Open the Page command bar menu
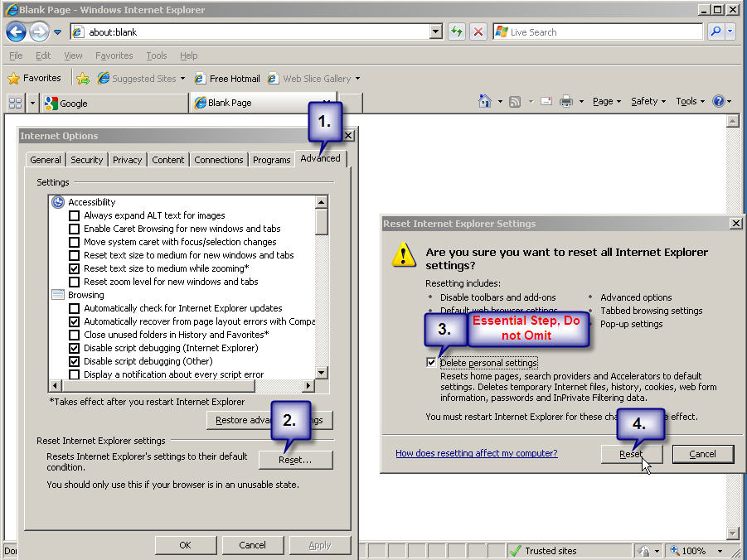Screen dimensions: 747x560 [606, 101]
